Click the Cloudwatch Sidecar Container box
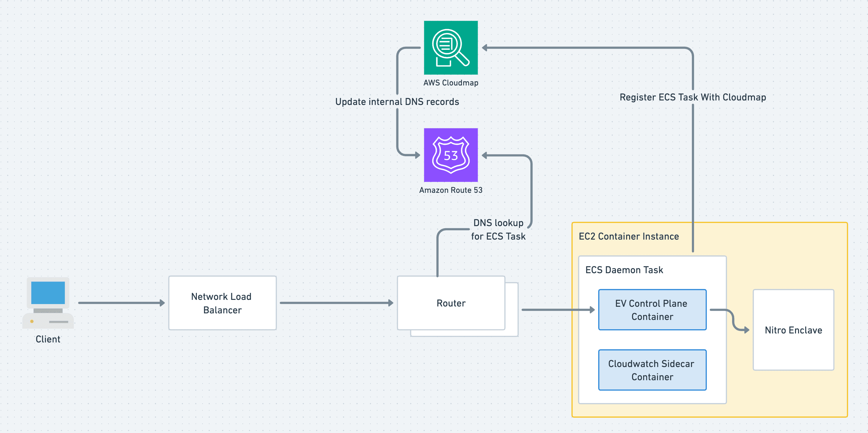Screen dimensions: 868x433 (x=652, y=370)
